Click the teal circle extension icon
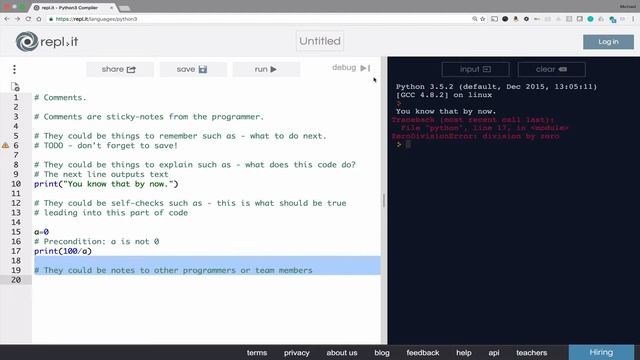The image size is (640, 360). point(590,19)
